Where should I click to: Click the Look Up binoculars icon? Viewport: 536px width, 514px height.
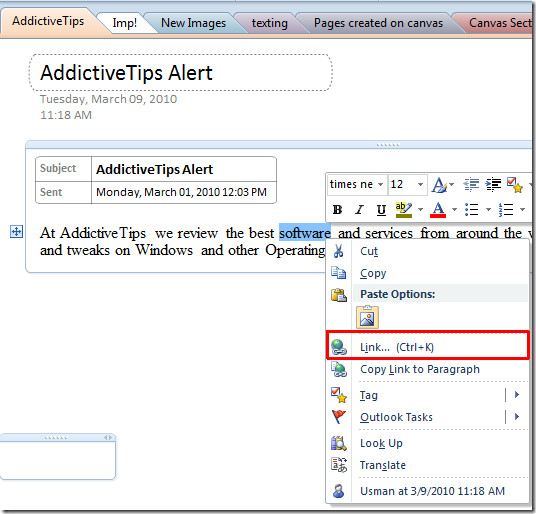click(339, 443)
